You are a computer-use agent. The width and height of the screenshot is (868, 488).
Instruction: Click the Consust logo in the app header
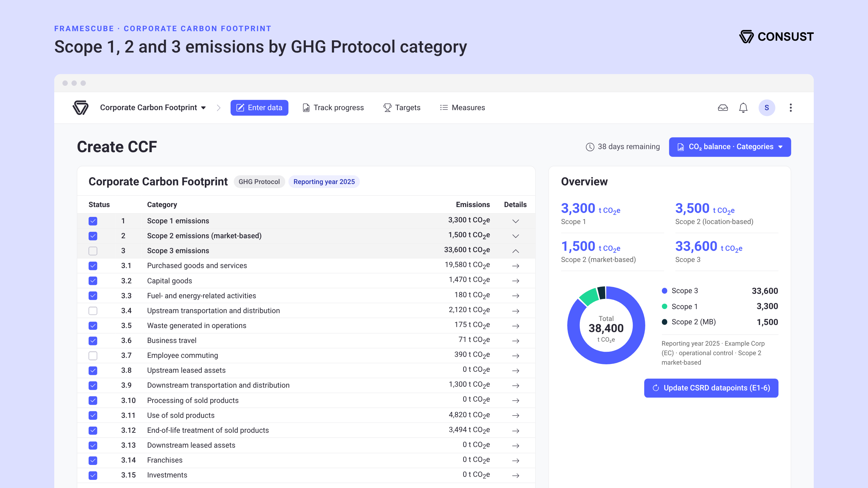80,108
